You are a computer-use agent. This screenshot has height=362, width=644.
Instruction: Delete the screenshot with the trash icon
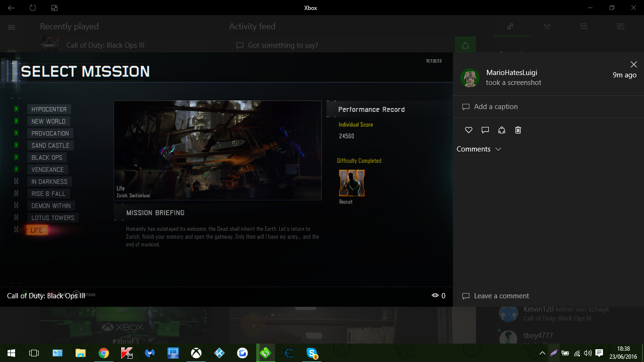click(x=518, y=130)
